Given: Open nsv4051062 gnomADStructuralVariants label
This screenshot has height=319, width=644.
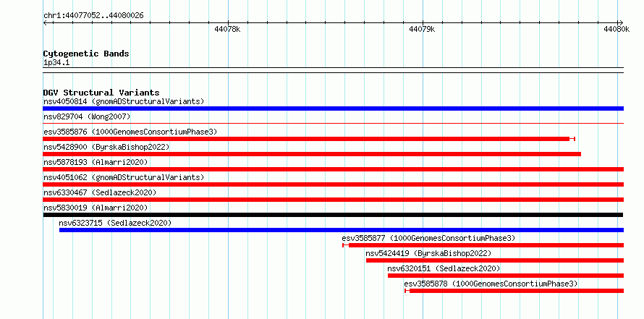Looking at the screenshot, I should [x=124, y=177].
